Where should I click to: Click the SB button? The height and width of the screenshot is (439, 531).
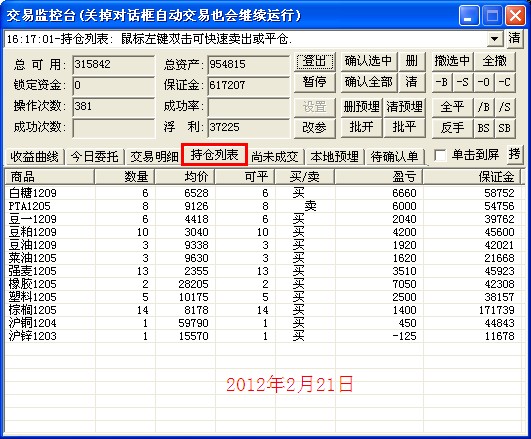(505, 128)
